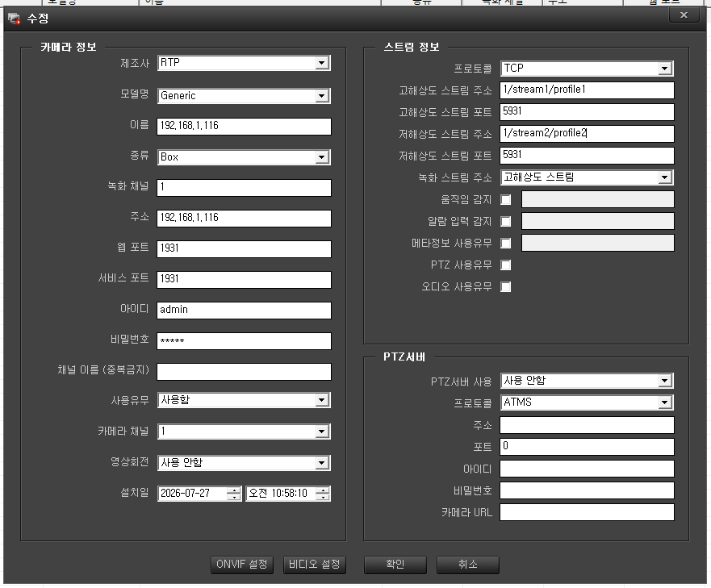The height and width of the screenshot is (588, 711).
Task: Increase the 설치일 date with up arrow
Action: 234,490
